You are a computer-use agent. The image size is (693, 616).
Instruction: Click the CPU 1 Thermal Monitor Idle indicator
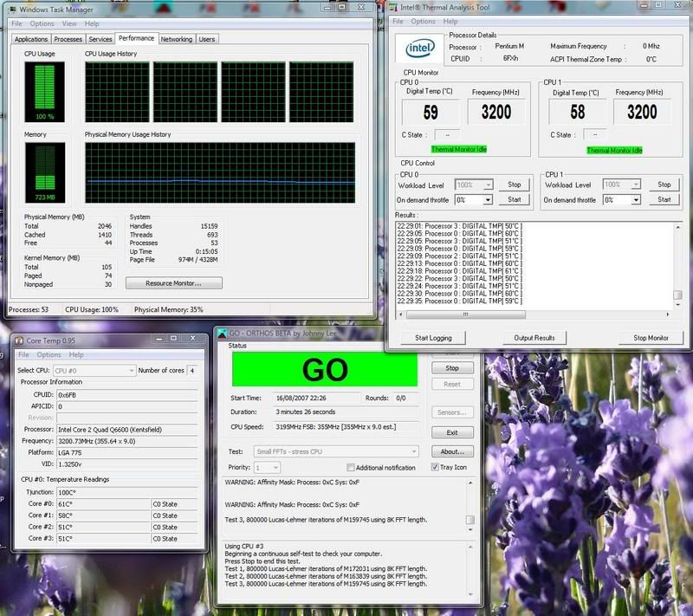[x=614, y=150]
